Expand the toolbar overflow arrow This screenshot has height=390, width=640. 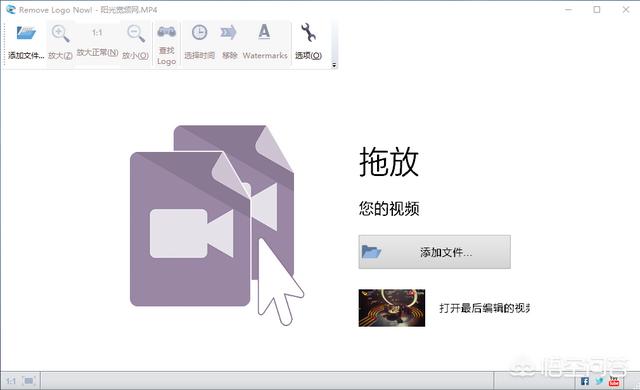pos(334,65)
